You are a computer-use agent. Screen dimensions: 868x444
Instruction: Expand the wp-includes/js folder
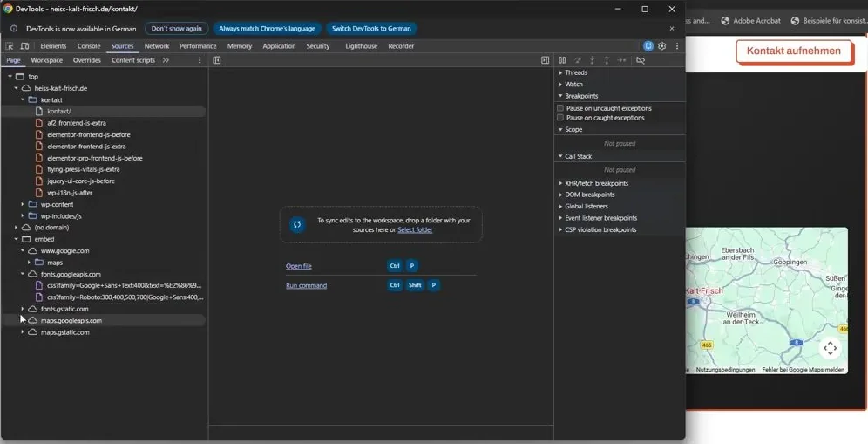(23, 216)
